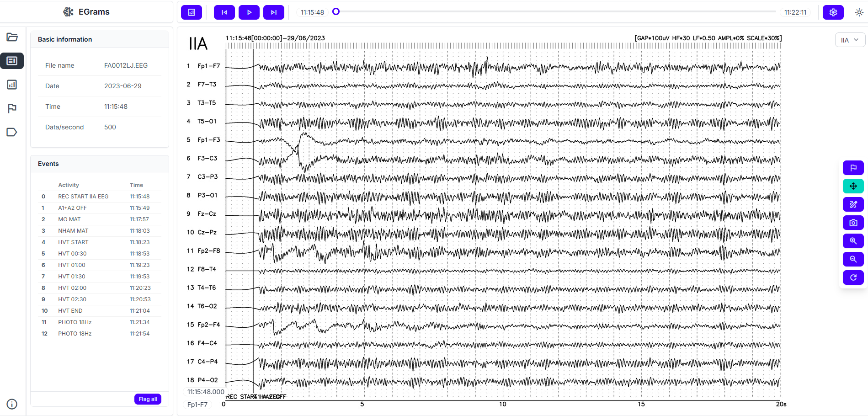Click the camera screenshot tool
This screenshot has height=416, width=868.
point(853,223)
